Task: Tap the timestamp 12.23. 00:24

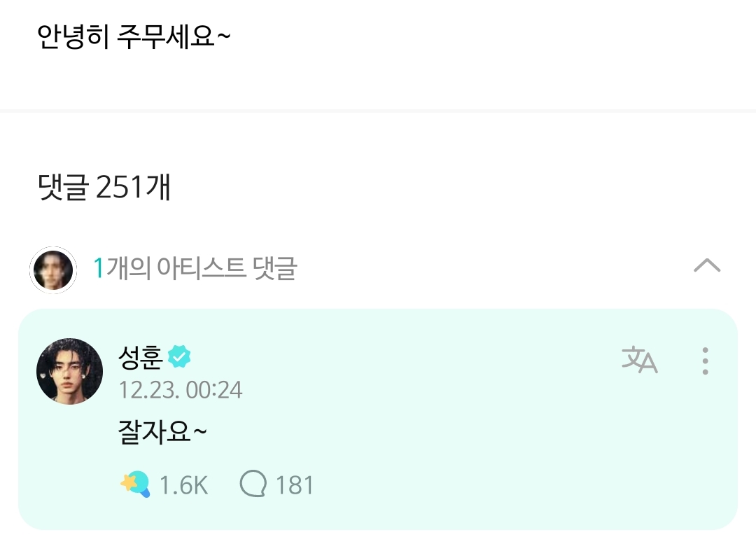Action: (x=181, y=390)
